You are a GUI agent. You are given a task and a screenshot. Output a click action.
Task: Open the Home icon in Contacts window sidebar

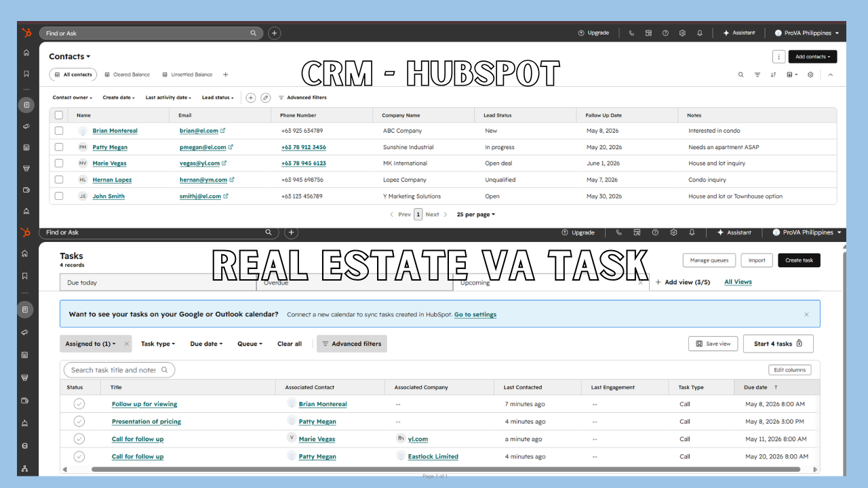(26, 53)
